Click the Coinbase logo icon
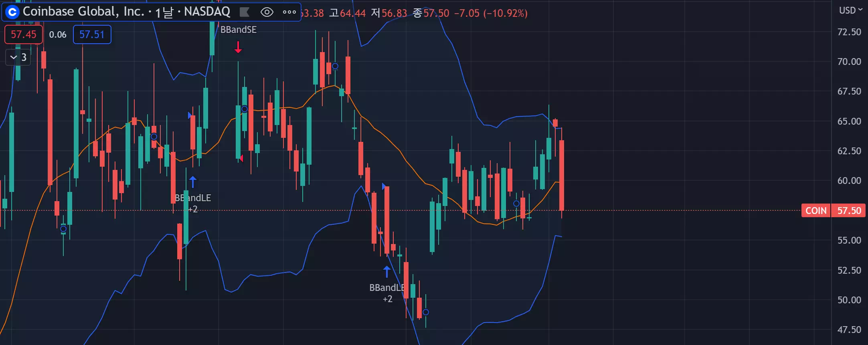 coord(12,12)
